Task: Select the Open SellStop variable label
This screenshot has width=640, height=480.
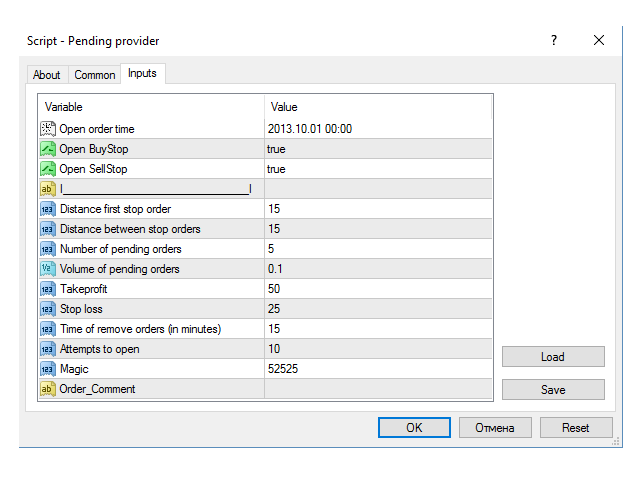Action: point(93,169)
